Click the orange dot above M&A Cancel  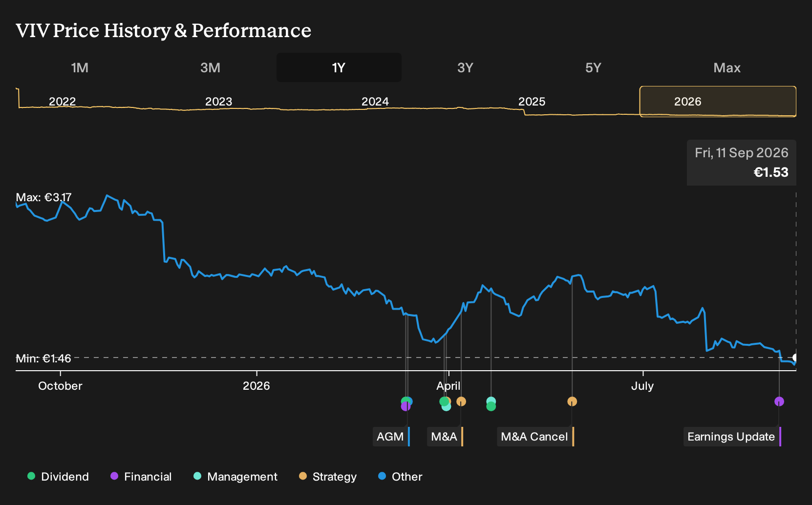pyautogui.click(x=572, y=401)
